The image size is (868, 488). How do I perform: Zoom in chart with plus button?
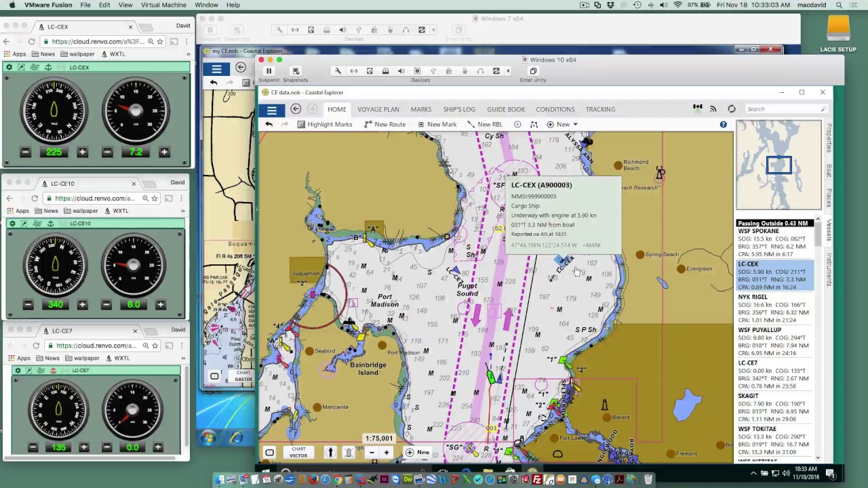coord(387,453)
